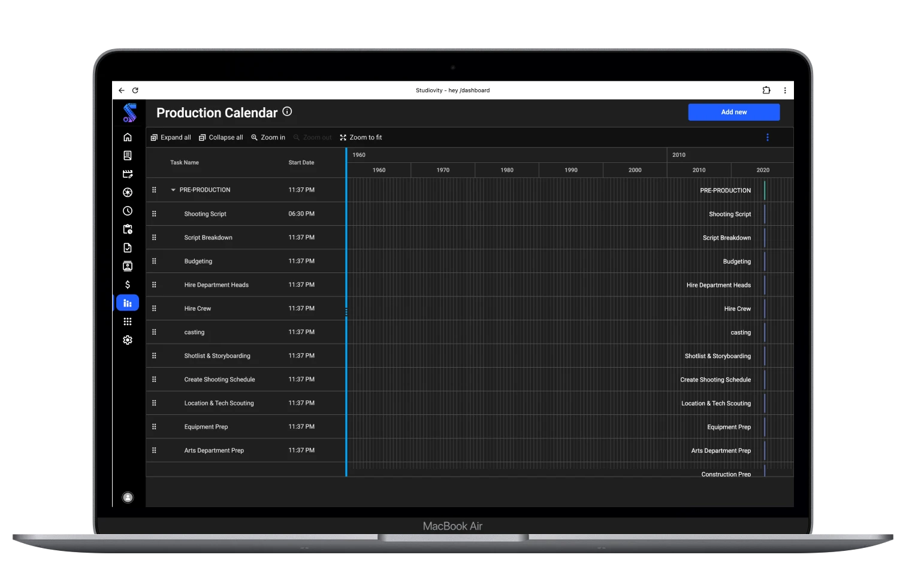This screenshot has height=588, width=906.
Task: Click Zoom out in toolbar
Action: [x=312, y=138]
